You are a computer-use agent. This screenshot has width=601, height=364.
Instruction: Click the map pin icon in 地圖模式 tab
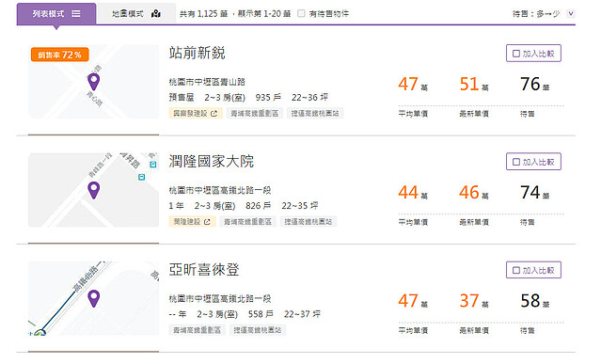coord(155,14)
